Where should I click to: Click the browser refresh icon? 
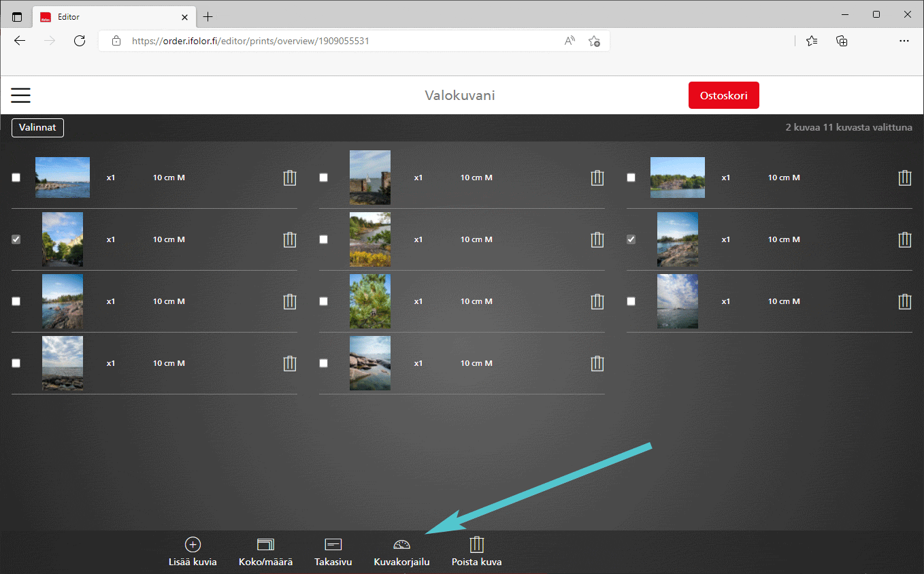(80, 41)
